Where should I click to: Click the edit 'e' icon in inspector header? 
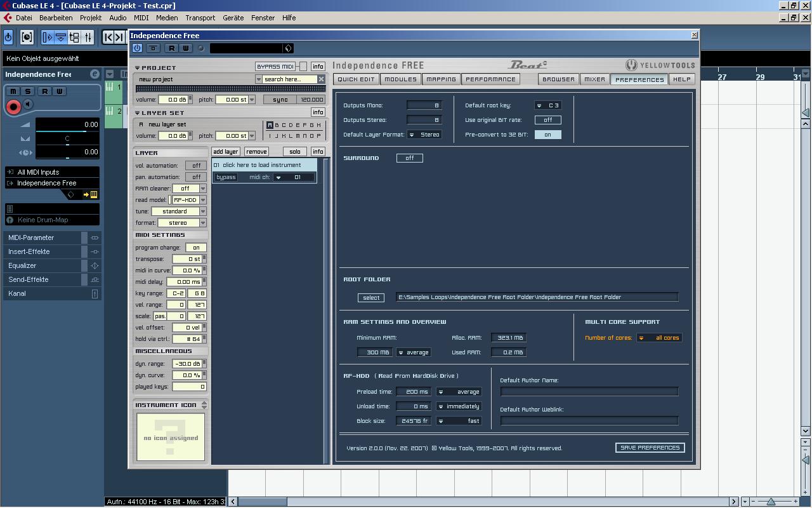coord(95,74)
